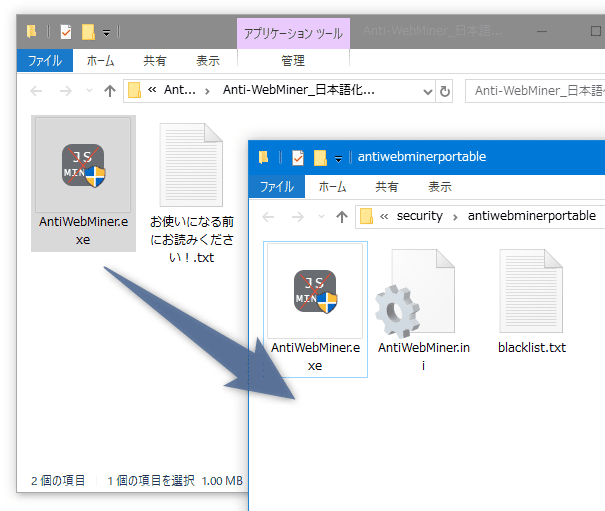Viewport: 605px width, 511px height.
Task: Click security breadcrumb in antiwebminerportable address bar
Action: tap(419, 216)
